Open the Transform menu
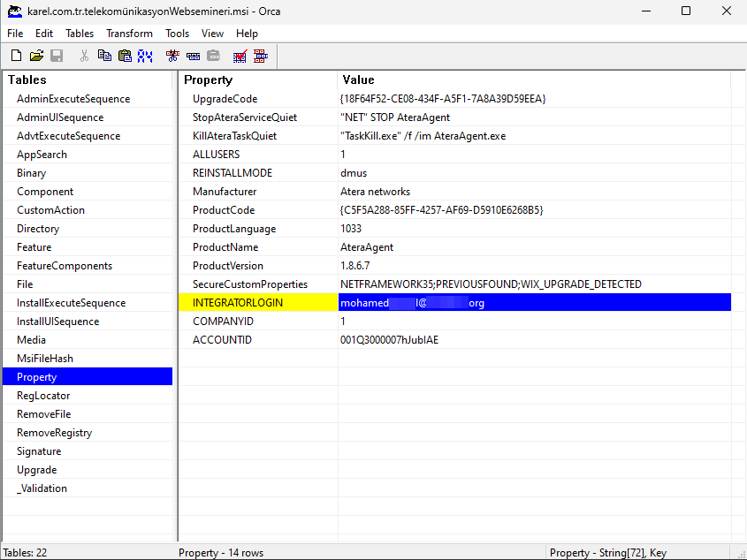747x560 pixels. pyautogui.click(x=129, y=34)
